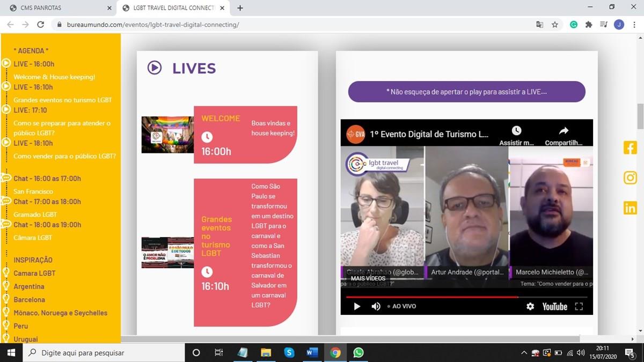Open Chrome extensions puzzle icon
The image size is (644, 362).
pos(589,25)
